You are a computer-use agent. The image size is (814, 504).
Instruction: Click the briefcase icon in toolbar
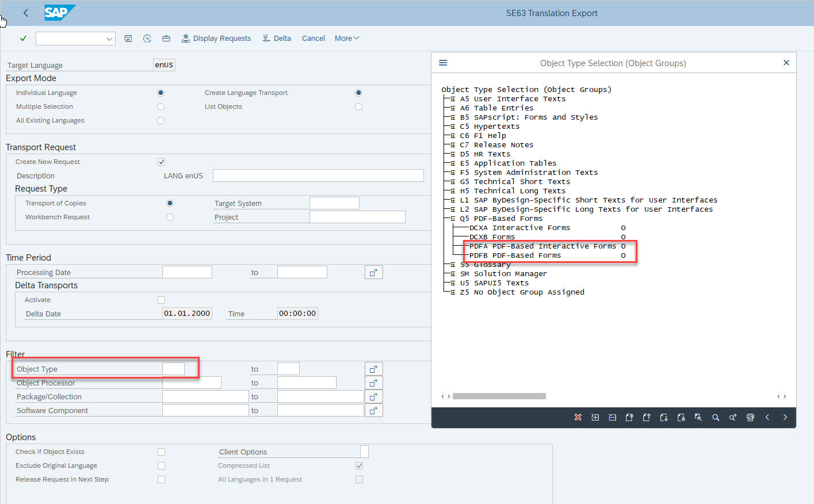coord(166,39)
